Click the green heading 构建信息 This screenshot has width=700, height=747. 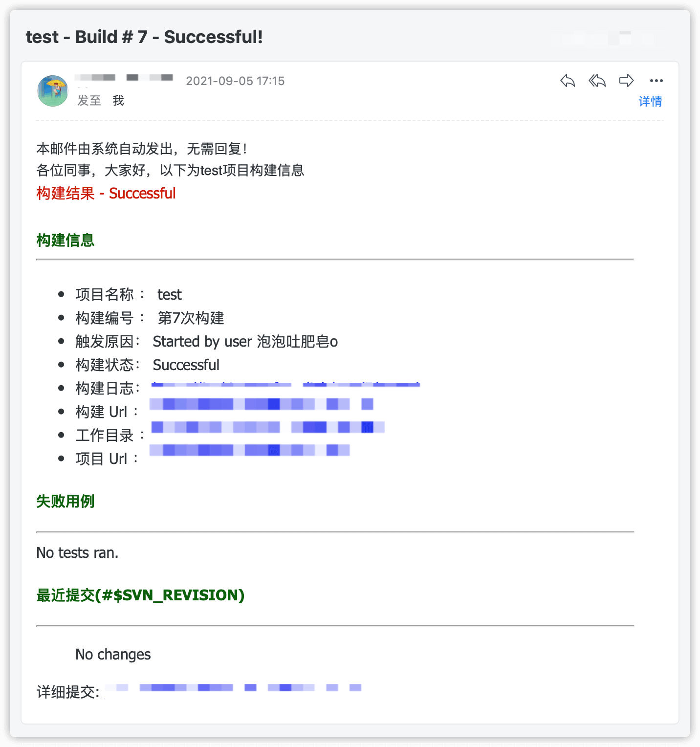click(x=66, y=240)
